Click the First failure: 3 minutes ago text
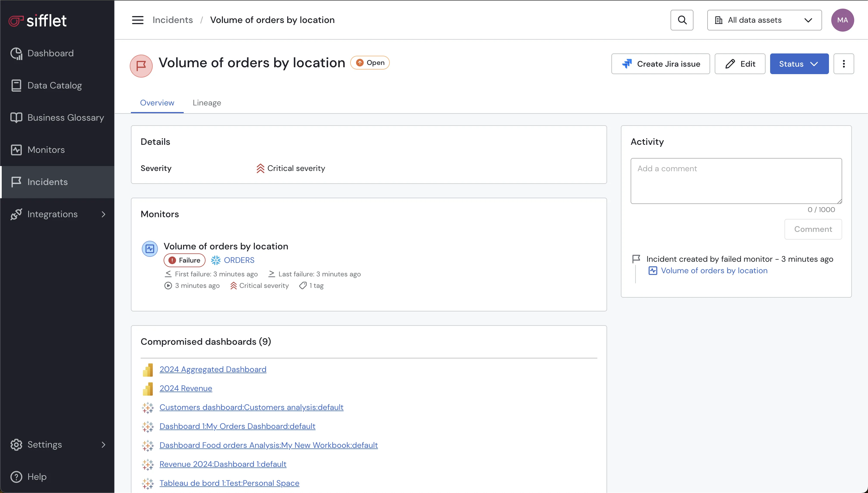868x493 pixels. [x=216, y=274]
